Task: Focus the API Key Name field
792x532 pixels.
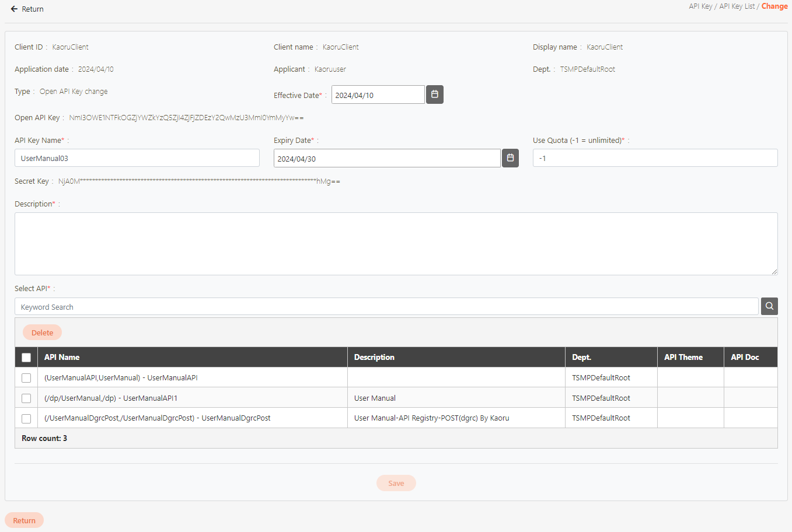Action: pos(137,158)
